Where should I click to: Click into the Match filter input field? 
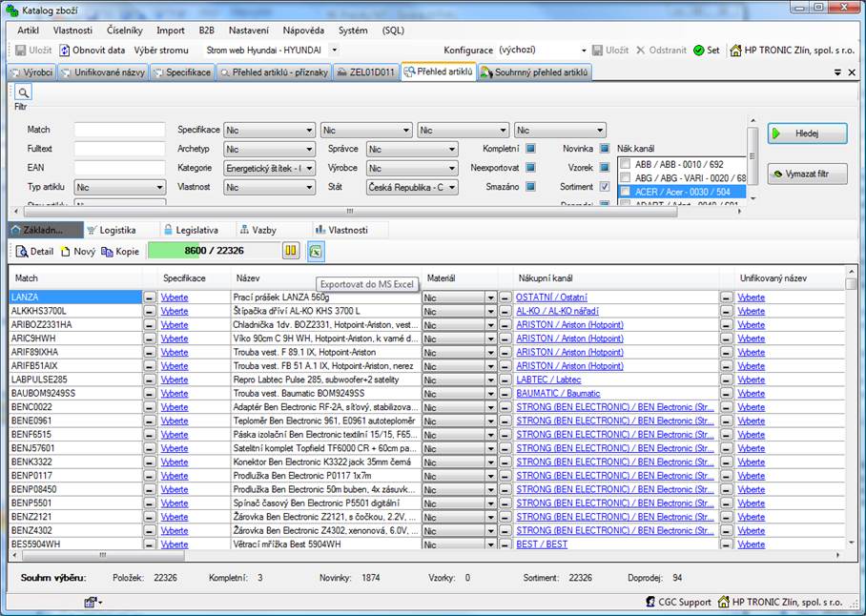(x=120, y=130)
